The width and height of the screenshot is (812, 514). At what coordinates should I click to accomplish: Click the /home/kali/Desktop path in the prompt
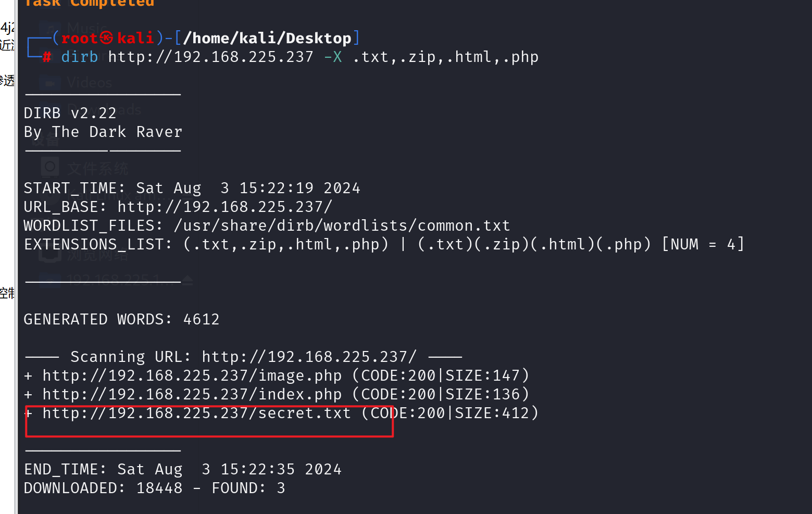pyautogui.click(x=267, y=38)
